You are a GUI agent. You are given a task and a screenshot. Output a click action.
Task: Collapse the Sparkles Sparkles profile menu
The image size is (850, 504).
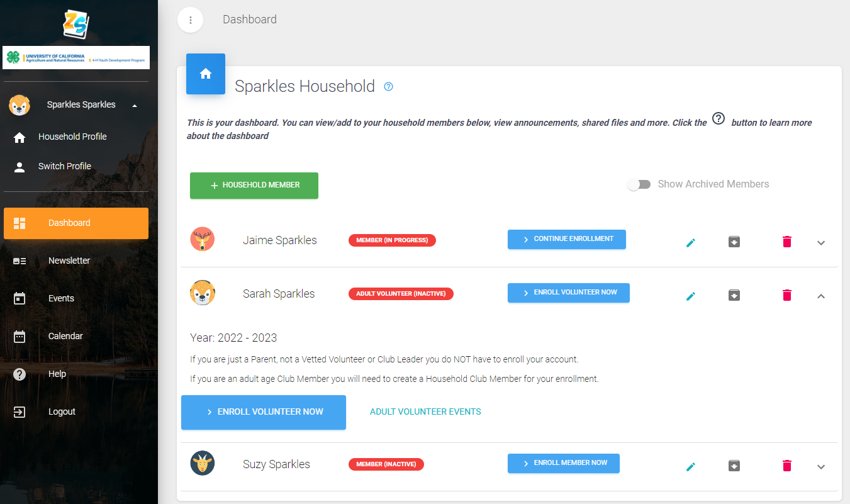click(135, 105)
